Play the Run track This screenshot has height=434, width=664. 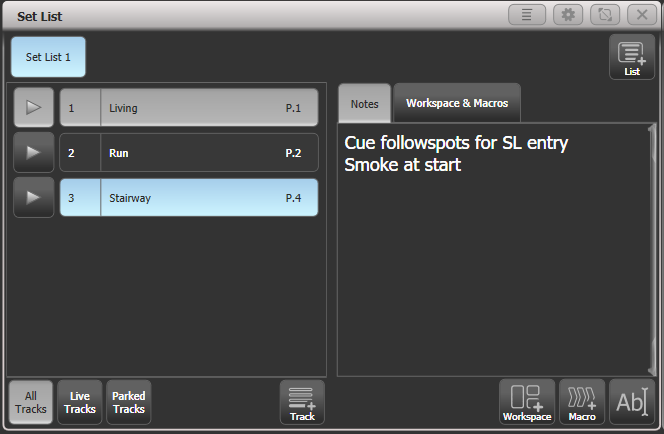(x=33, y=153)
